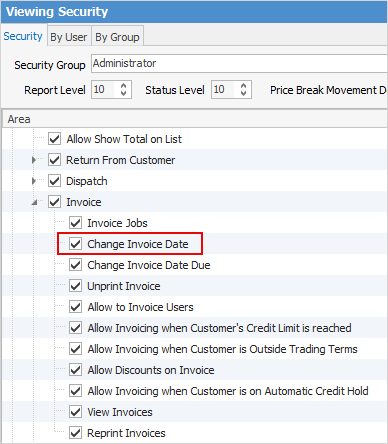Select the Return From Customer label
388x444 pixels.
(120, 160)
